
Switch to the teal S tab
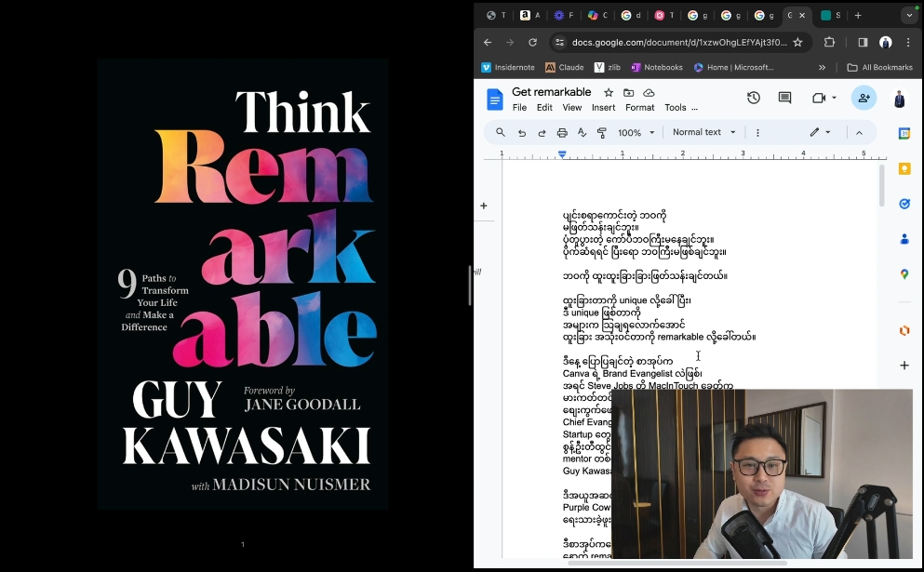click(831, 16)
